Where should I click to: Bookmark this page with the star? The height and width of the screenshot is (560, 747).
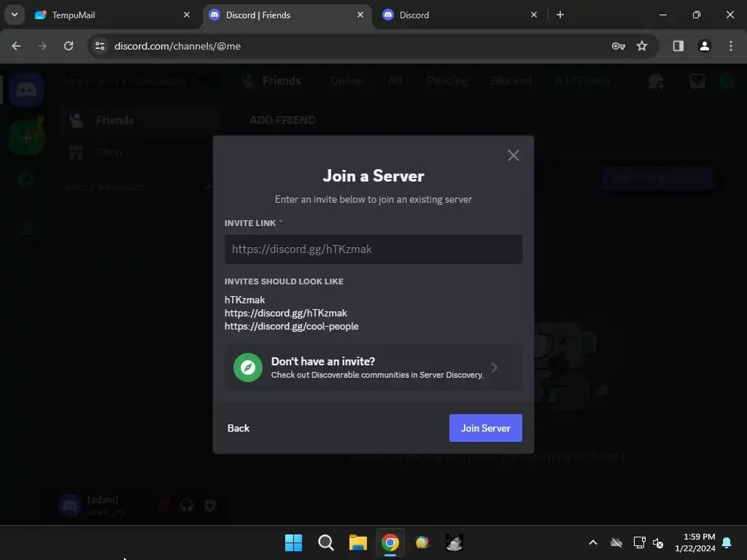point(642,46)
